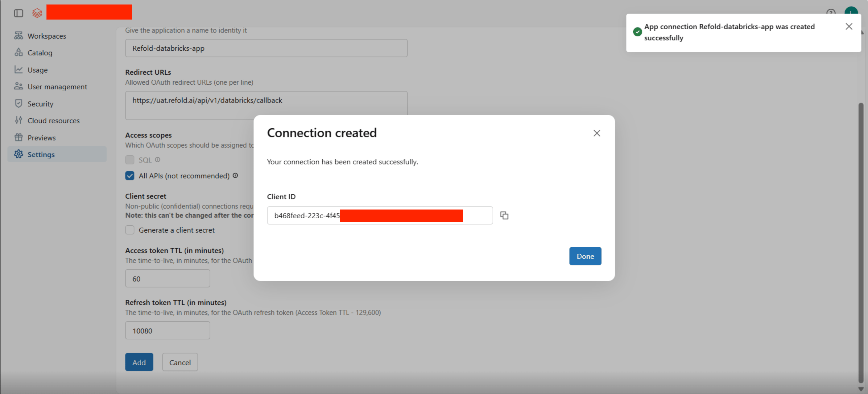Click the Refresh token TTL field
The height and width of the screenshot is (394, 868).
pos(167,331)
